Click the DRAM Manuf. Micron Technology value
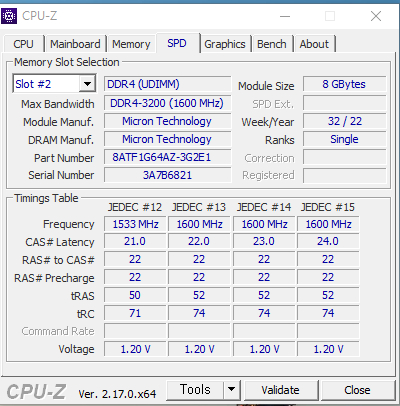The height and width of the screenshot is (406, 400). [x=167, y=139]
